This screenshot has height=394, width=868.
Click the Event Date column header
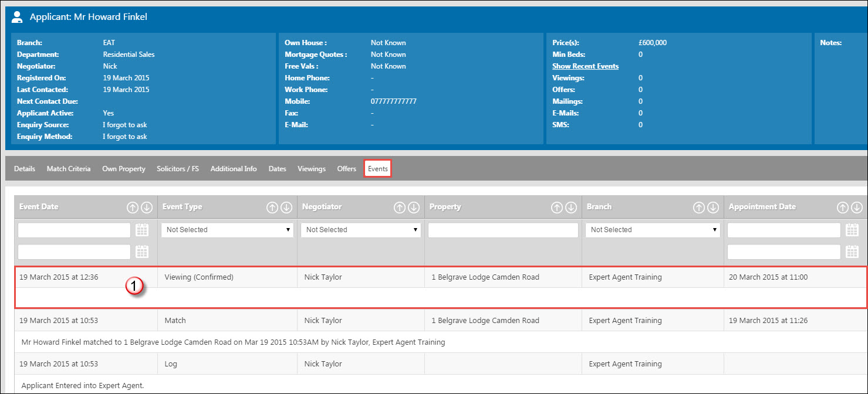pos(39,207)
